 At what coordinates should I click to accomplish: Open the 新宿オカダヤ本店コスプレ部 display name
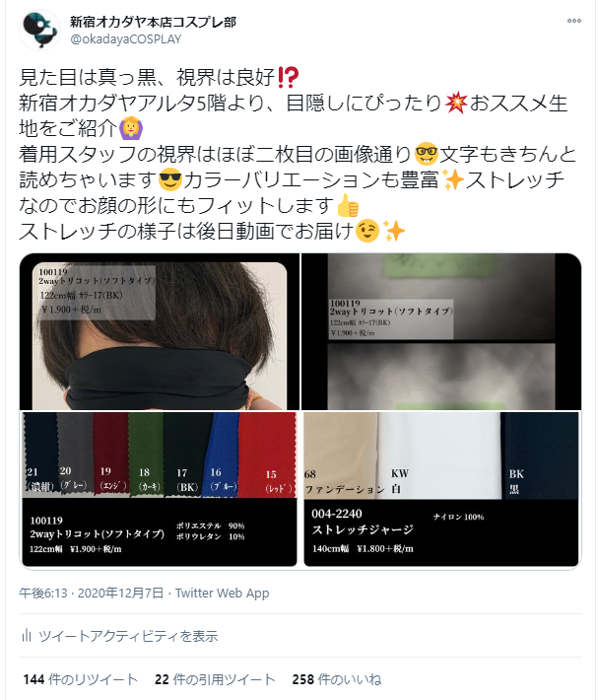(x=153, y=22)
